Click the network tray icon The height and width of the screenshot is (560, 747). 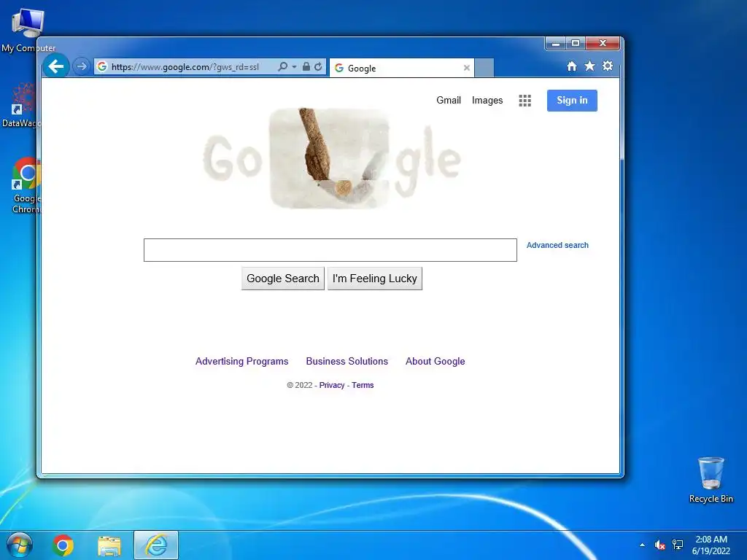tap(678, 545)
